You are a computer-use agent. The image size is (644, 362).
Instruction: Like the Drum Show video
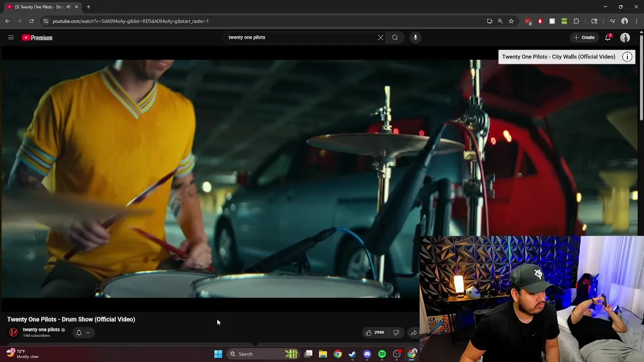point(375,333)
